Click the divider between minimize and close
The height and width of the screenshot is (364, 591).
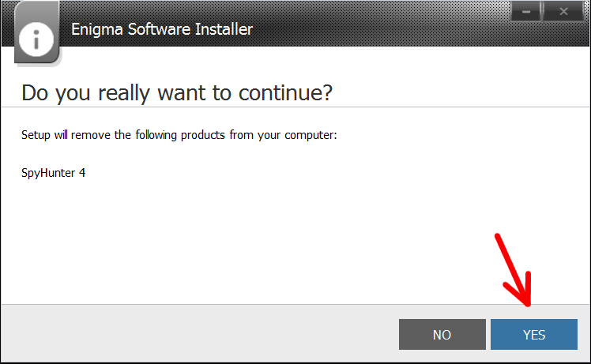click(x=542, y=12)
